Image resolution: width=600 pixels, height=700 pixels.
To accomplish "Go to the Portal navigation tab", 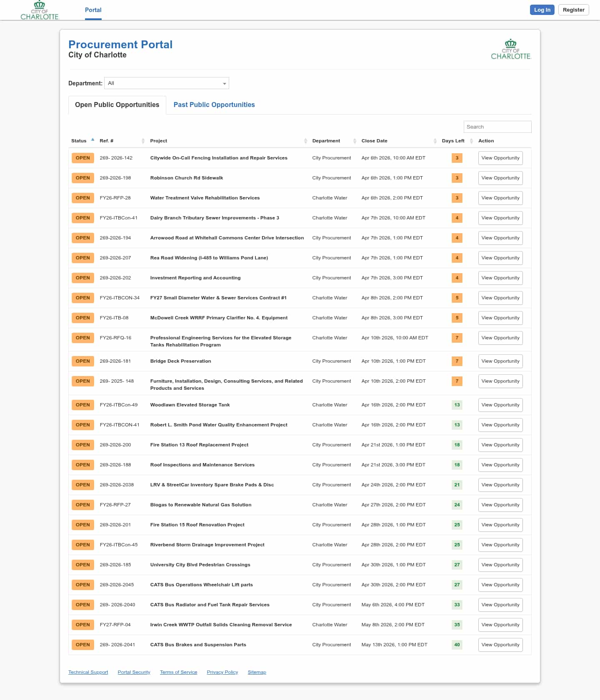I will [93, 10].
